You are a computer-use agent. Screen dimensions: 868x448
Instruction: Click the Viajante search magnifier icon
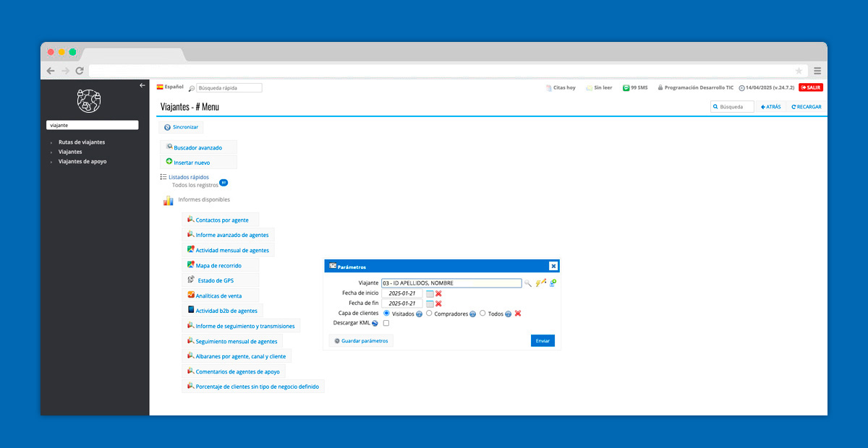pos(528,283)
